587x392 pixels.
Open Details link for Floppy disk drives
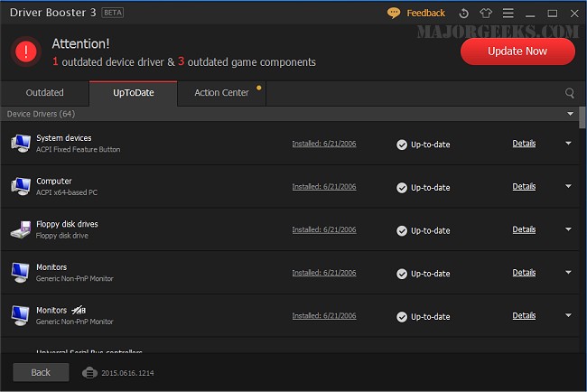point(524,229)
